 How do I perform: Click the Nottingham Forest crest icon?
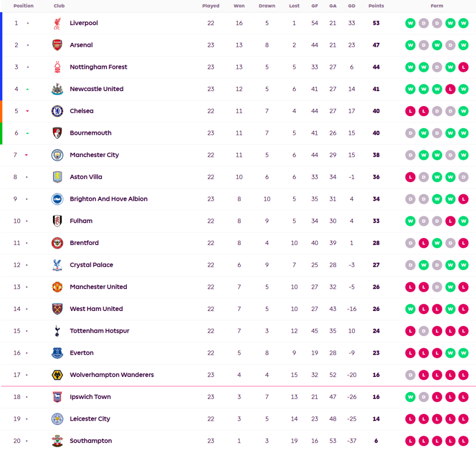(x=57, y=67)
